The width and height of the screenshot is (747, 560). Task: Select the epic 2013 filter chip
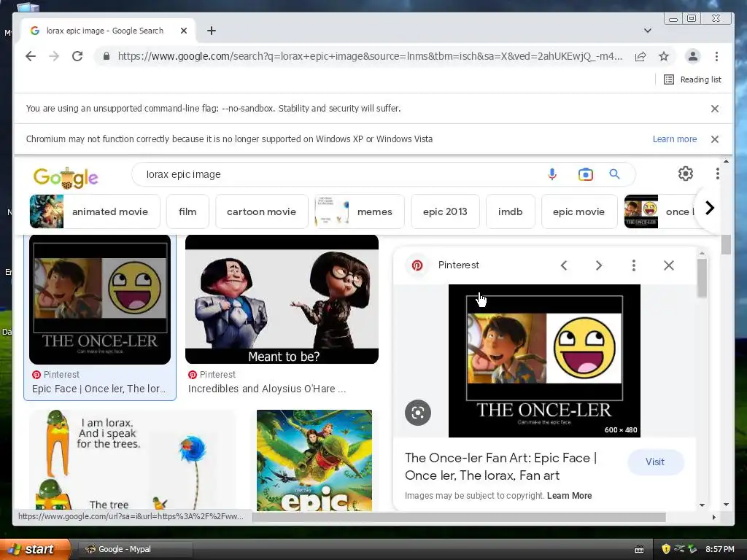tap(445, 211)
